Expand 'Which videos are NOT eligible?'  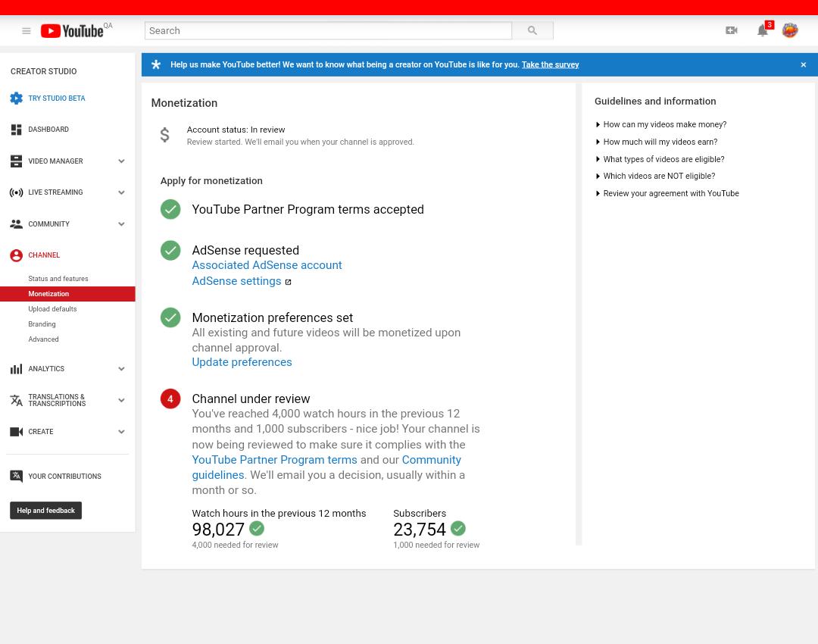655,177
